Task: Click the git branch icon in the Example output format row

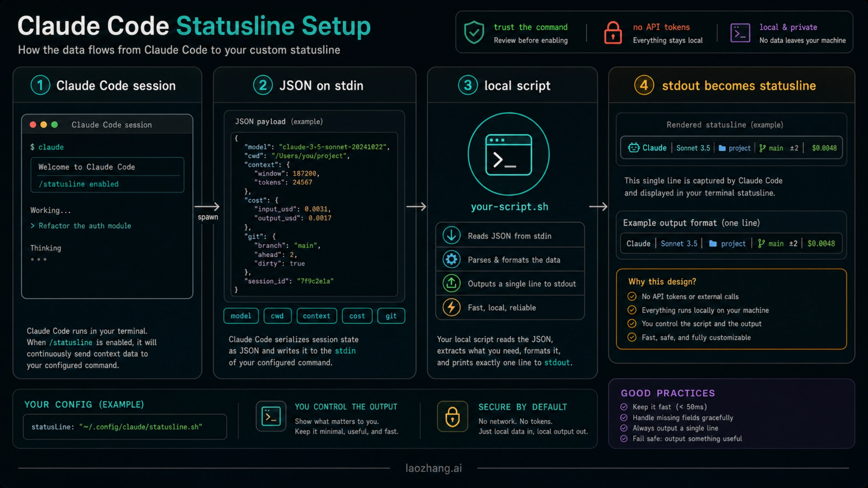Action: click(x=761, y=244)
